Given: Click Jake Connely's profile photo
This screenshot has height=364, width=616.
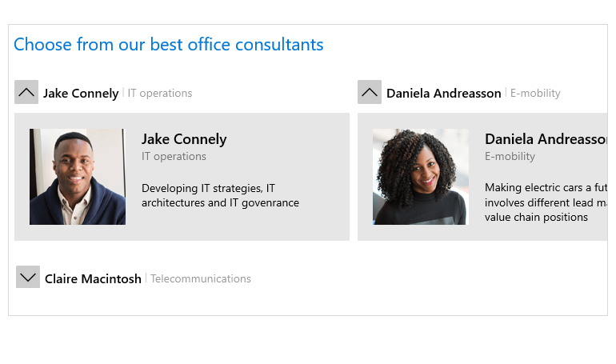Looking at the screenshot, I should [x=78, y=177].
